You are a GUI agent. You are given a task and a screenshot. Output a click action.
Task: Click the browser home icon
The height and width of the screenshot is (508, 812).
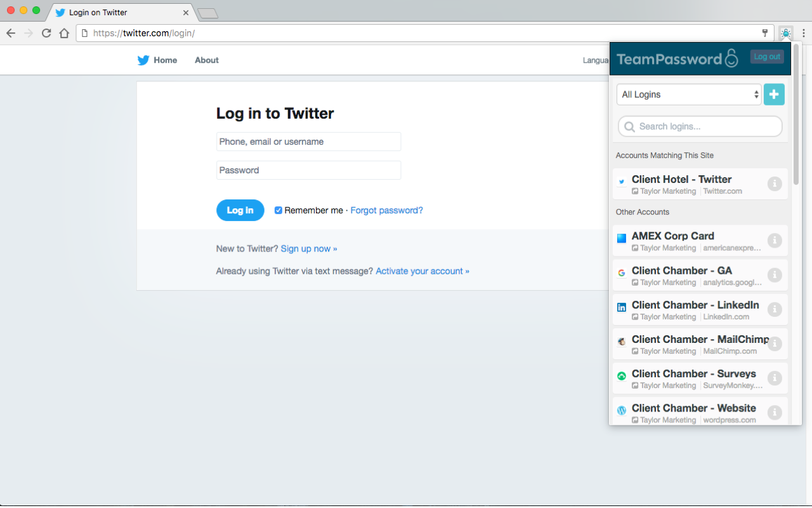coord(64,33)
